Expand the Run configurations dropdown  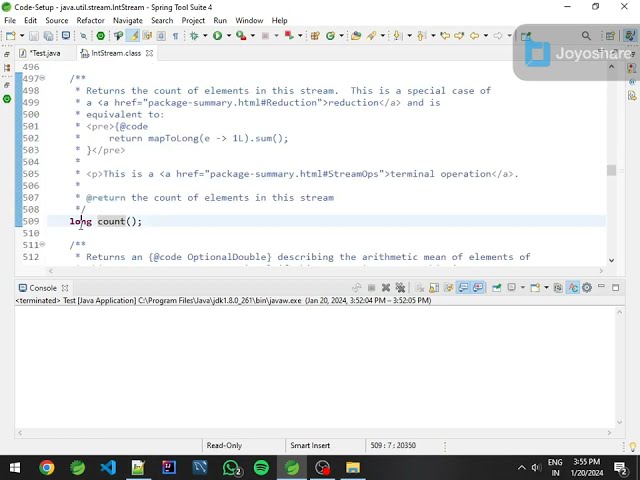229,36
